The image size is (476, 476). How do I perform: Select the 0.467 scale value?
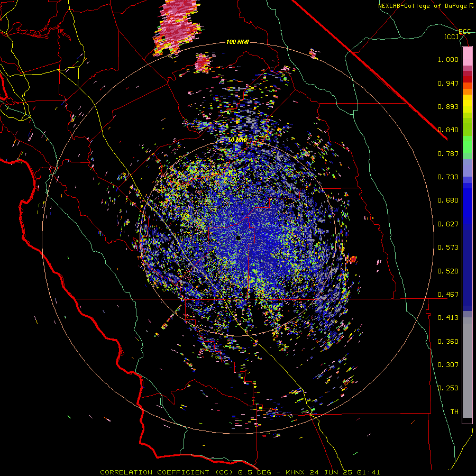[x=448, y=295]
